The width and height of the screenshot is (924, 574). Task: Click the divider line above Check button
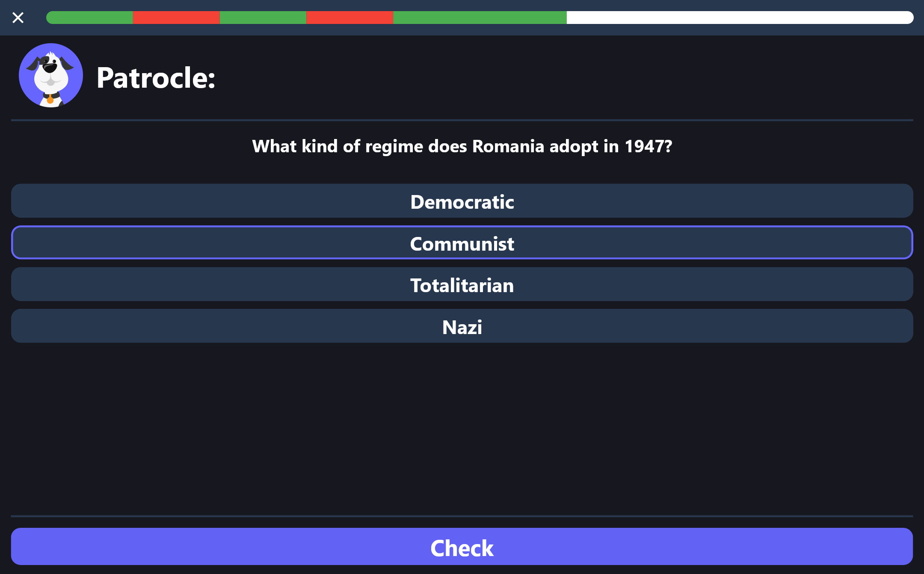(462, 516)
